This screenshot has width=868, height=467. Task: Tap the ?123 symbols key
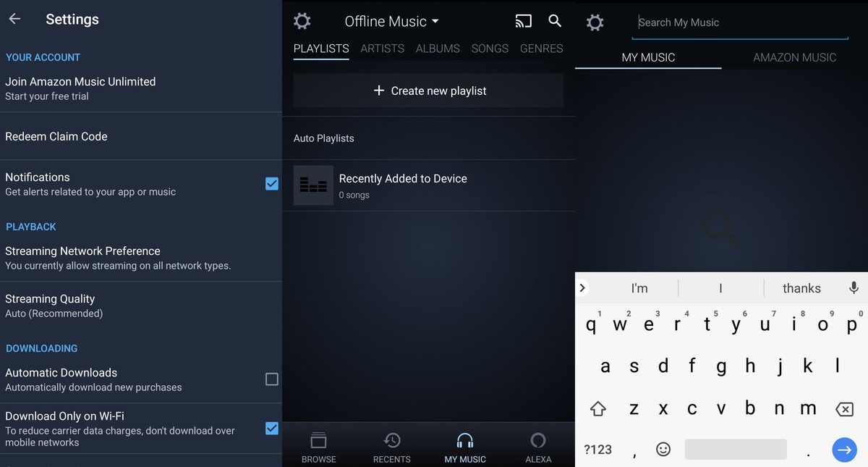tap(597, 450)
